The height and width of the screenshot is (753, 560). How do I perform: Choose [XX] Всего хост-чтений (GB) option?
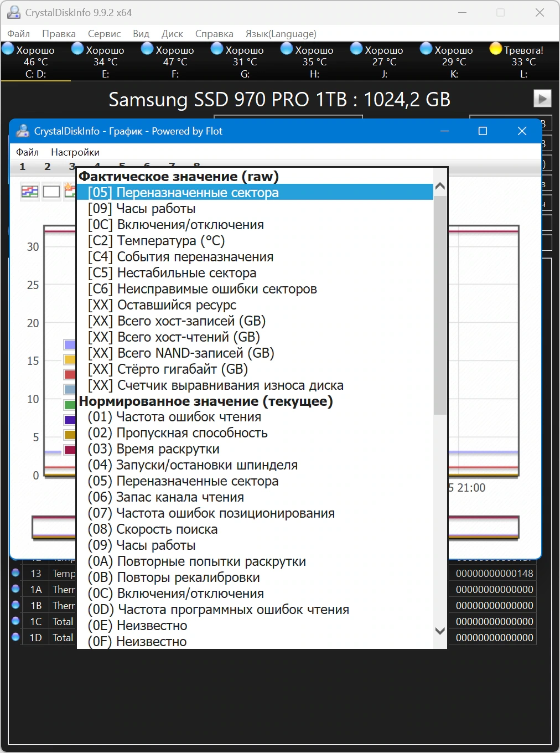(x=255, y=337)
